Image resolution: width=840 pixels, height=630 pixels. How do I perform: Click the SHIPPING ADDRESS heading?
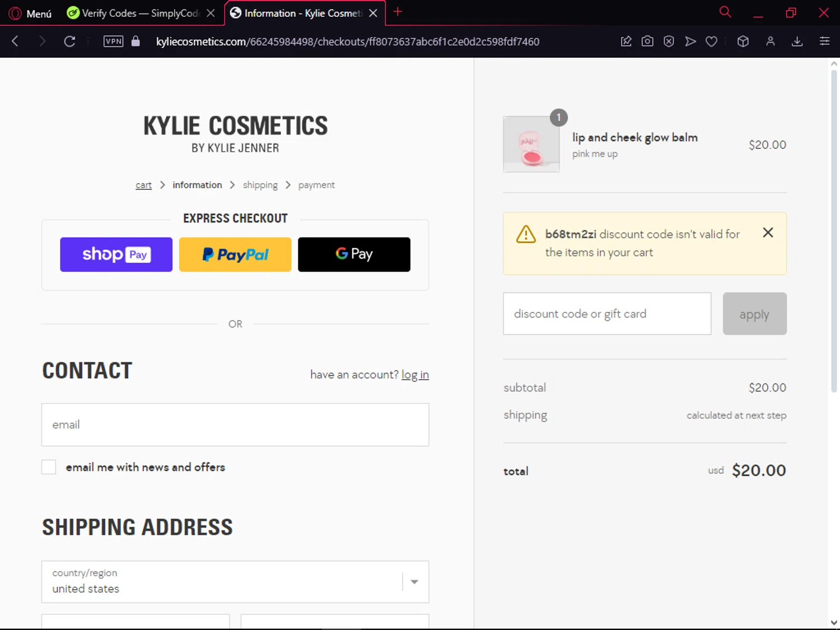point(137,527)
